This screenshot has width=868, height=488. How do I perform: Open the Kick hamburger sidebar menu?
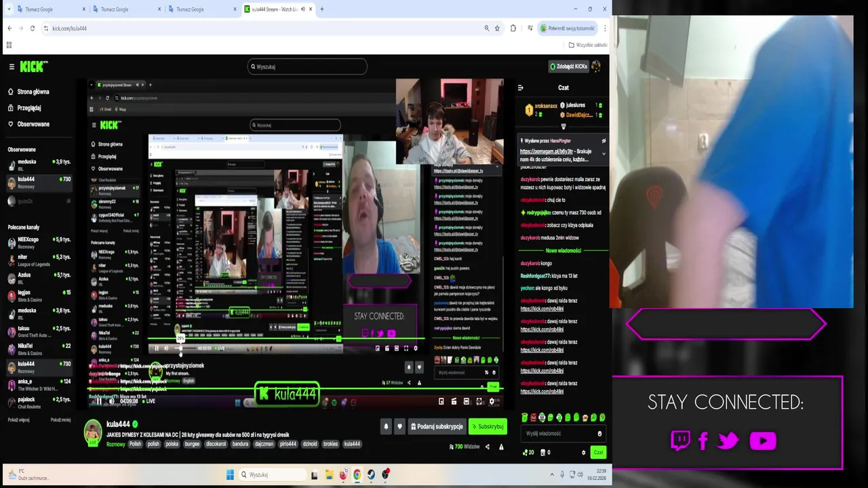(12, 66)
